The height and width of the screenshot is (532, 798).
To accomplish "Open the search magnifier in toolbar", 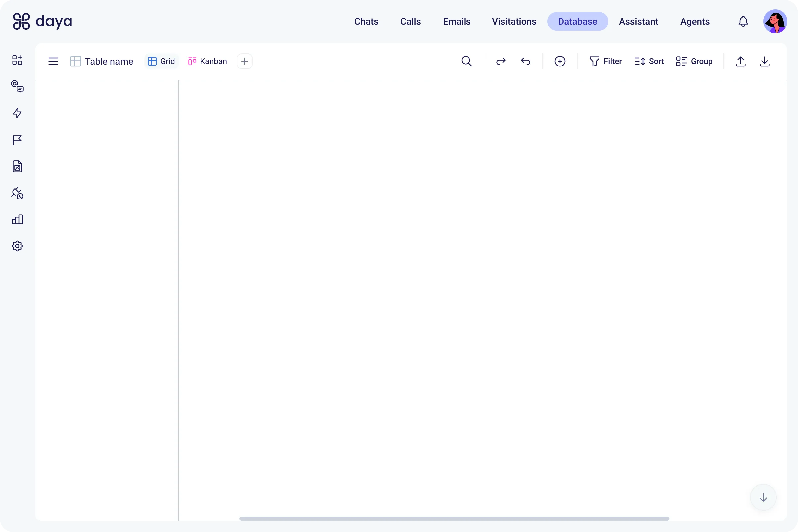I will point(466,61).
